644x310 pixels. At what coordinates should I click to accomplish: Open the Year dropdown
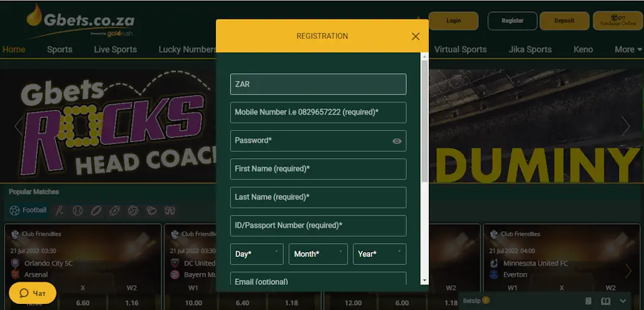coord(380,254)
